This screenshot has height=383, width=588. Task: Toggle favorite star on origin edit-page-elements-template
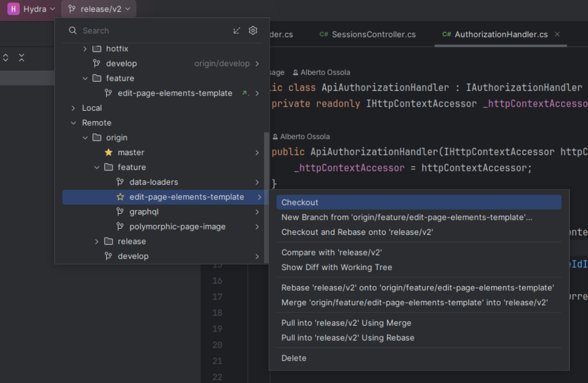120,197
